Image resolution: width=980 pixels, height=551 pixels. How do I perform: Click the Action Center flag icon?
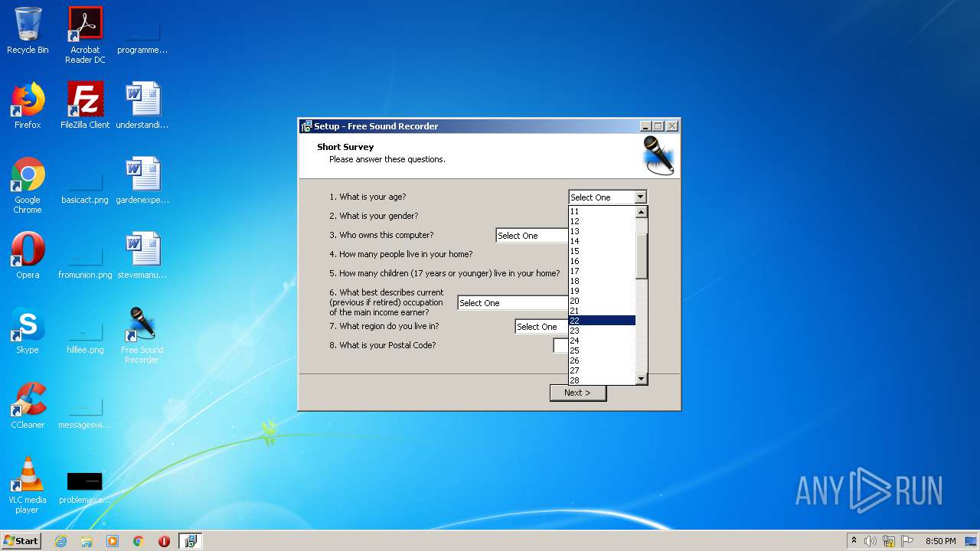(907, 541)
